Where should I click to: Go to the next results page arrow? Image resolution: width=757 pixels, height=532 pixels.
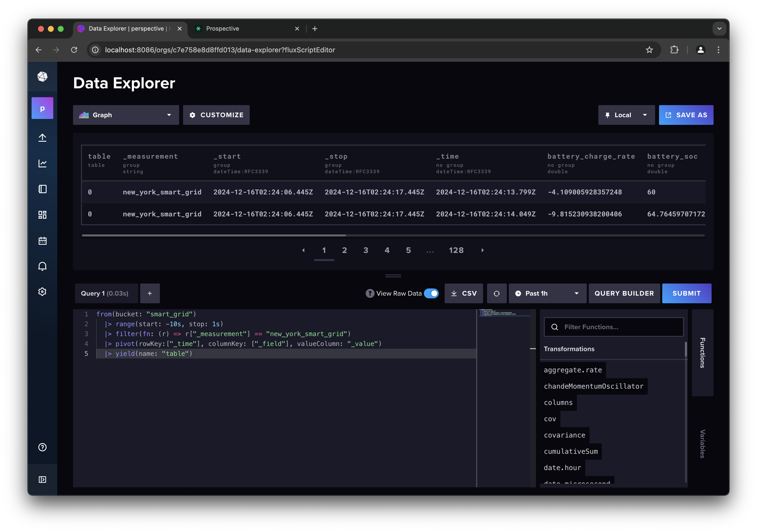pos(482,250)
